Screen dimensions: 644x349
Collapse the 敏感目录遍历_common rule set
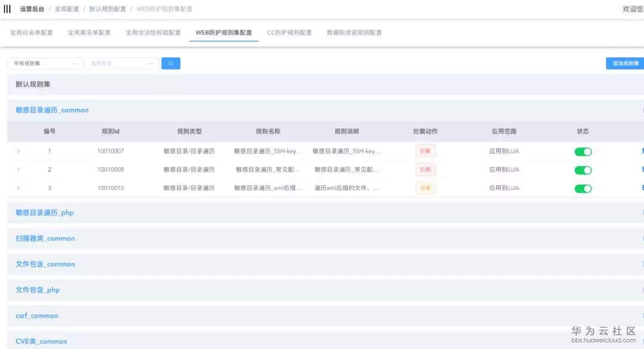pyautogui.click(x=326, y=110)
